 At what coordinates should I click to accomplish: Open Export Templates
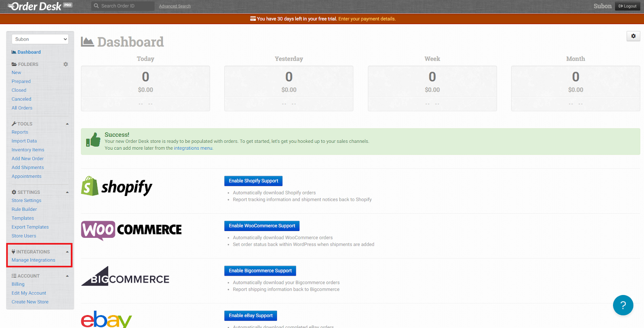pos(30,227)
